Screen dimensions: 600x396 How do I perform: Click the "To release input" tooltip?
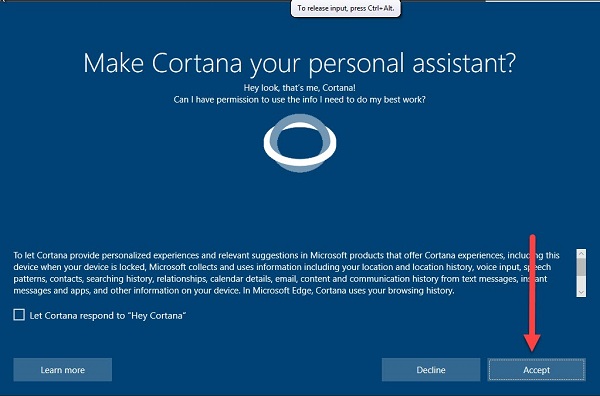(346, 8)
